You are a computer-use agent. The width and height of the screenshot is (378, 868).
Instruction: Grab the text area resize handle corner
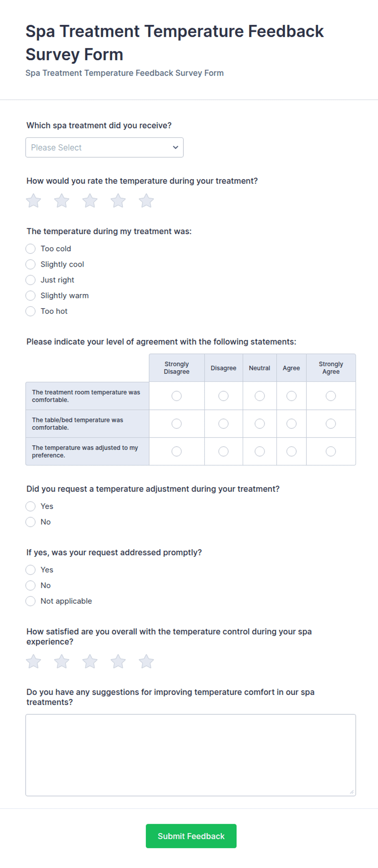click(x=352, y=792)
